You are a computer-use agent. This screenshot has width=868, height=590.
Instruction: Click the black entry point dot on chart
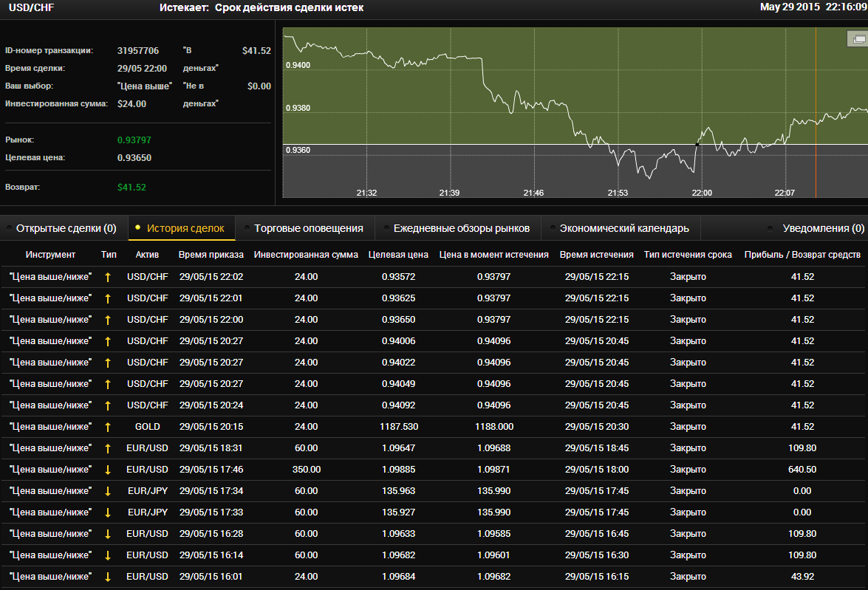click(x=697, y=145)
